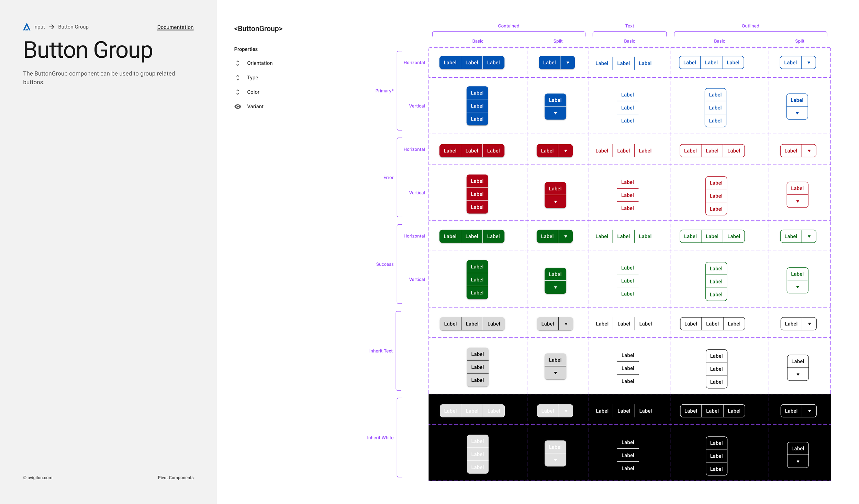Toggle the Variant eye visibility icon

(238, 107)
